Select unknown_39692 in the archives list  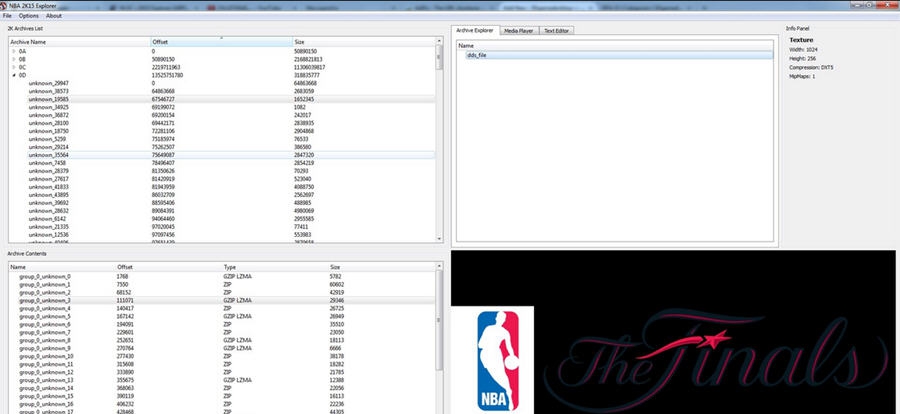click(49, 203)
